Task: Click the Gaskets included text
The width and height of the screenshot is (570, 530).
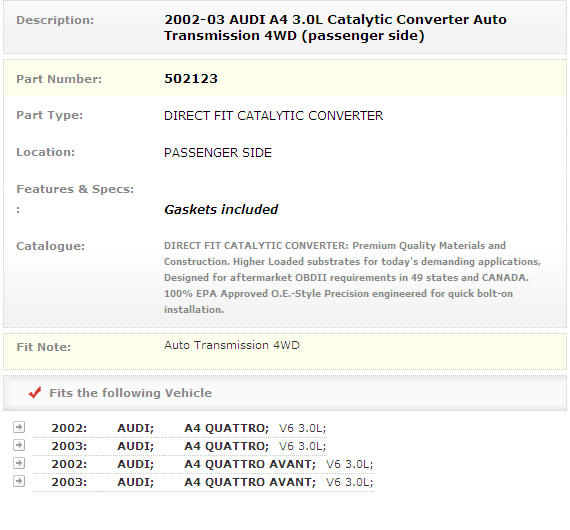Action: tap(221, 209)
